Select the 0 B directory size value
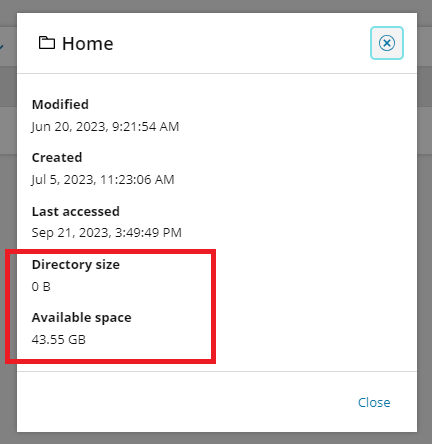432x444 pixels. click(x=41, y=287)
